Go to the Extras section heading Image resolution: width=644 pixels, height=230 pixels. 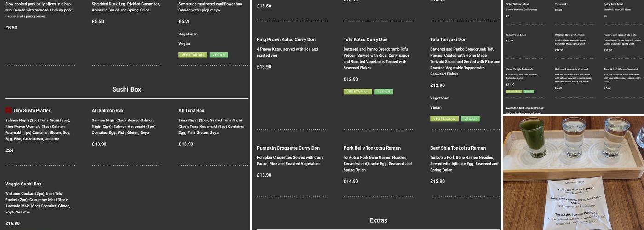click(378, 221)
